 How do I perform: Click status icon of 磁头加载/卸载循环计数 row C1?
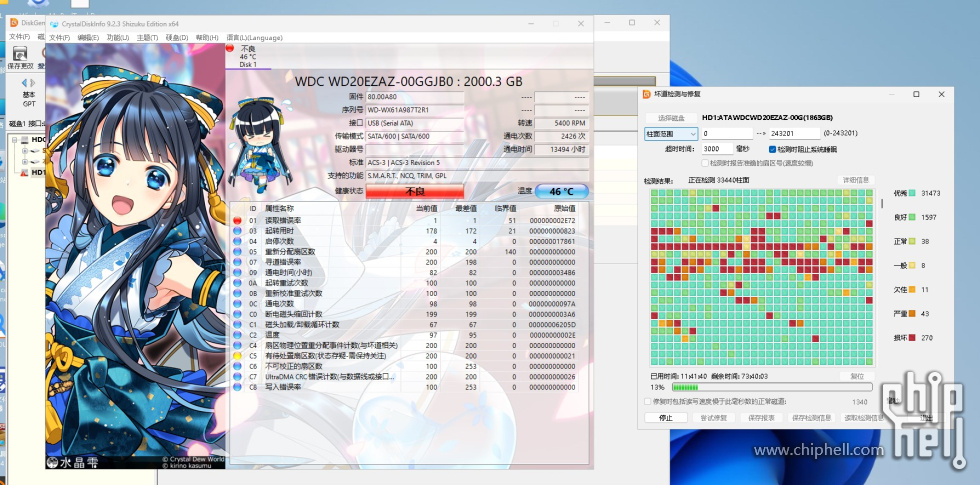pos(237,325)
